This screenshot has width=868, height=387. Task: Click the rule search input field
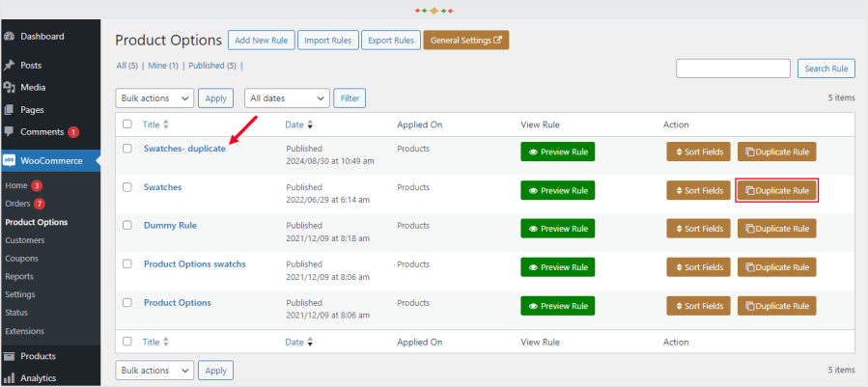pos(733,69)
